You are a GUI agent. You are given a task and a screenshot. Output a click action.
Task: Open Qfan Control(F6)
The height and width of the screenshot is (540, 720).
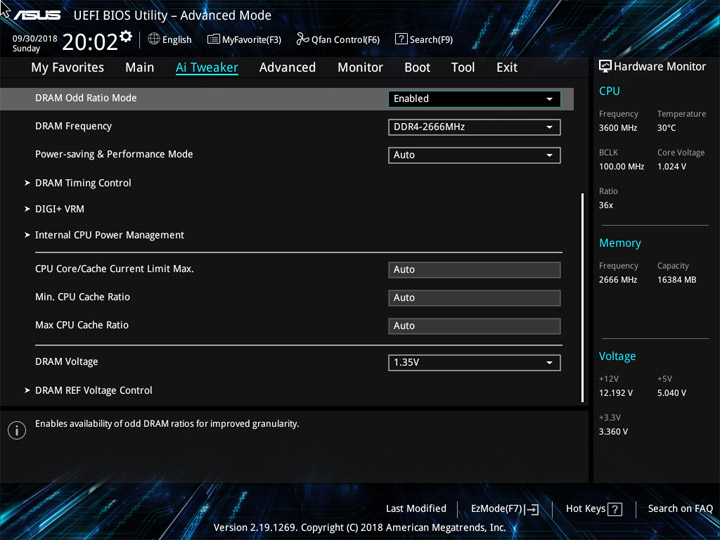point(345,40)
